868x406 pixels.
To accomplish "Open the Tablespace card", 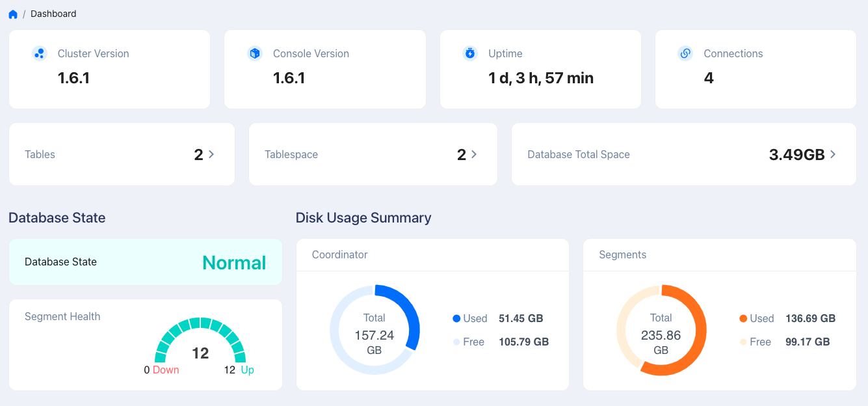I will [x=373, y=154].
